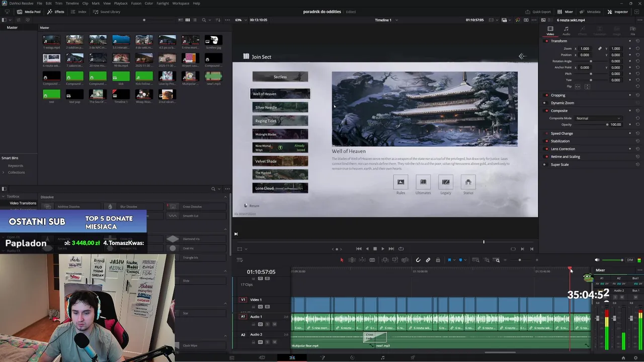644x362 pixels.
Task: Open media pool search magnifier
Action: click(x=204, y=20)
